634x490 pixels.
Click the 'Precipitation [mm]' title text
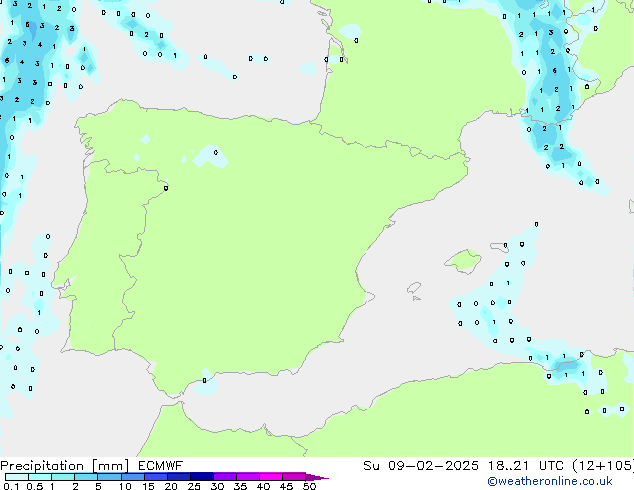tap(65, 466)
